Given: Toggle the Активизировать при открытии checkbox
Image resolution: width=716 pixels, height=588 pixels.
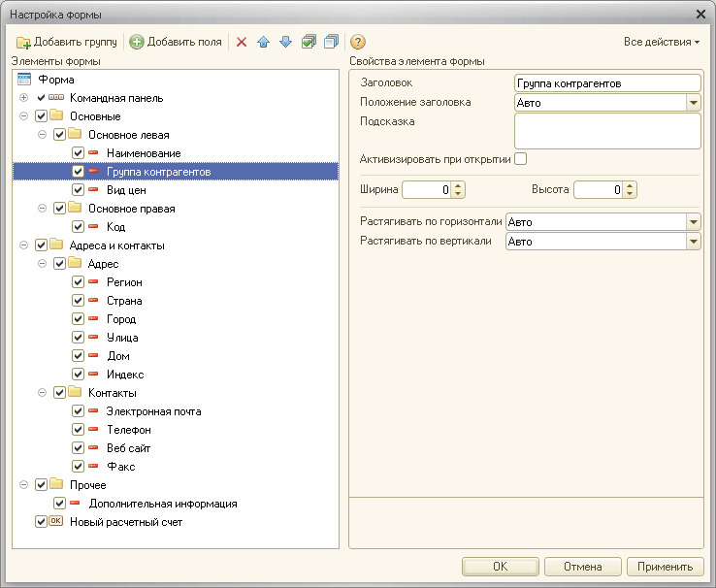Looking at the screenshot, I should click(521, 158).
